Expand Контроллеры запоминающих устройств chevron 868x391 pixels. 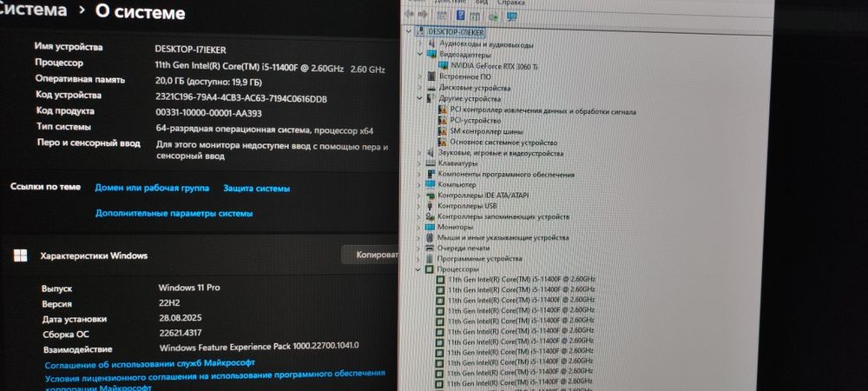[x=419, y=216]
